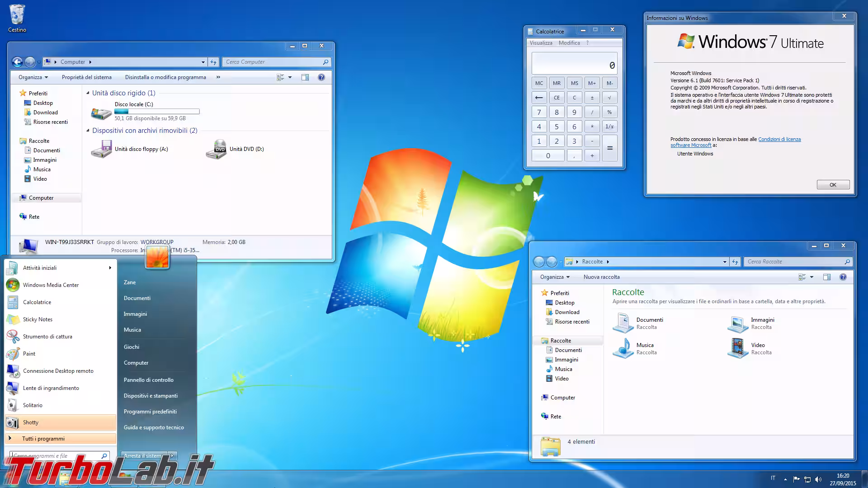The width and height of the screenshot is (868, 488).
Task: Open the Visualizza menu in Calcolatrice
Action: [541, 42]
